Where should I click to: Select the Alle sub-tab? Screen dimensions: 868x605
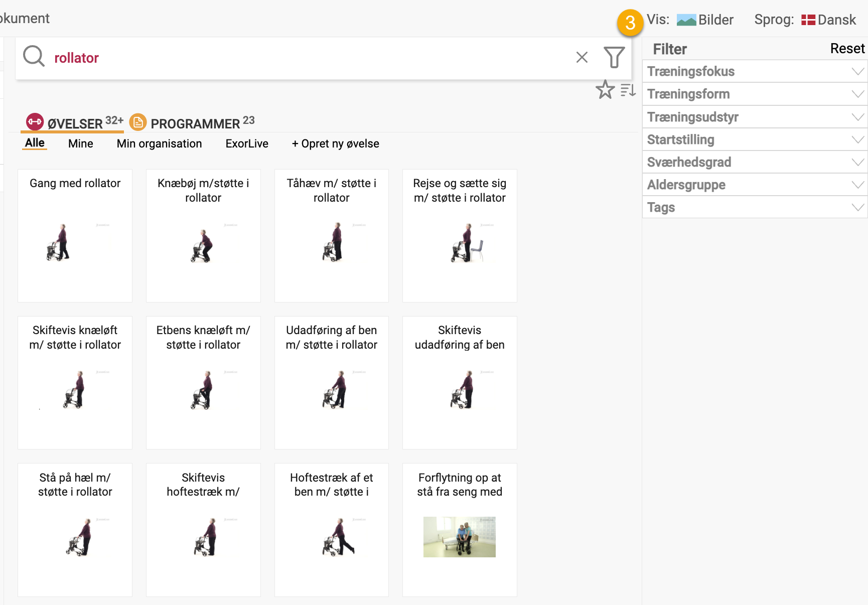pos(35,143)
